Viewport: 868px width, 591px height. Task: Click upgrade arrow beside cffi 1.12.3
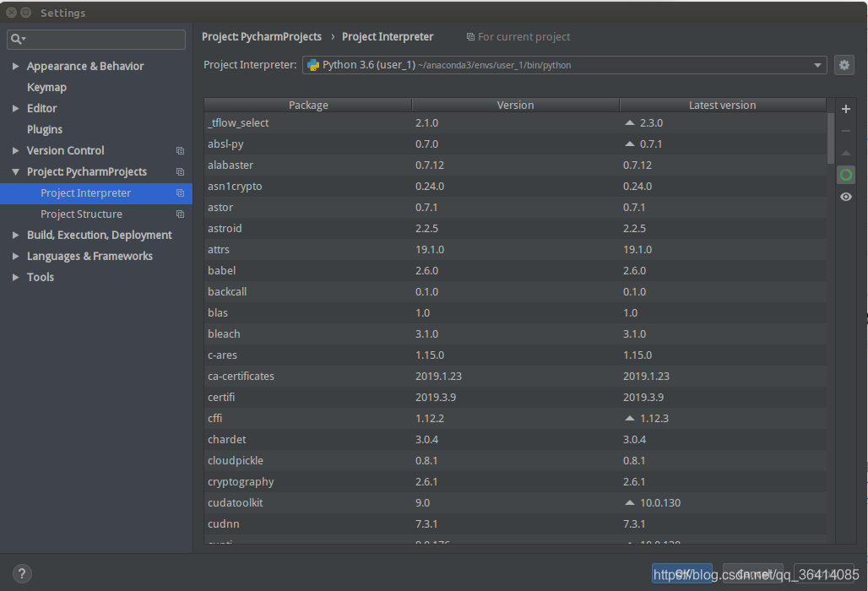[x=629, y=419]
